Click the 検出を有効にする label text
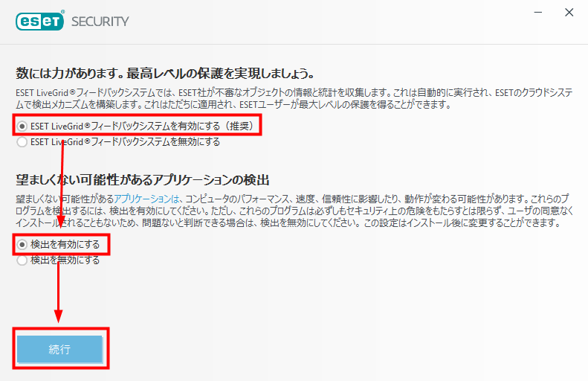 (65, 245)
